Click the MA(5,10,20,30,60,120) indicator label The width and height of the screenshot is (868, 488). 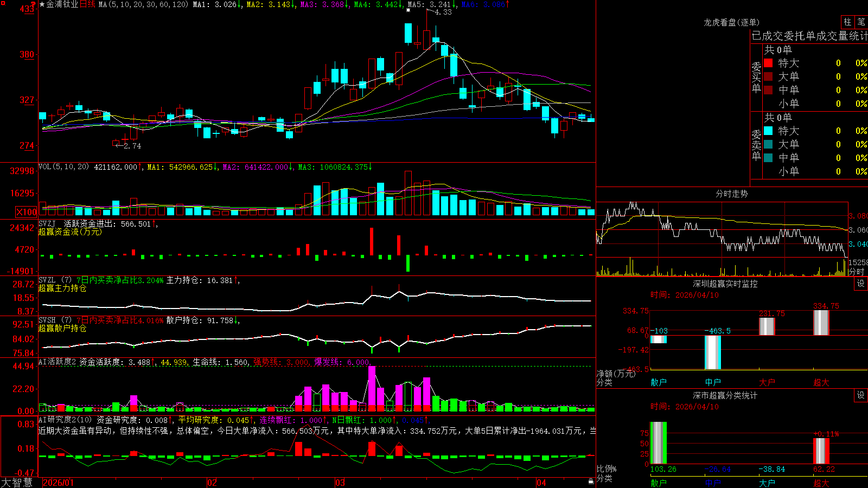(143, 4)
